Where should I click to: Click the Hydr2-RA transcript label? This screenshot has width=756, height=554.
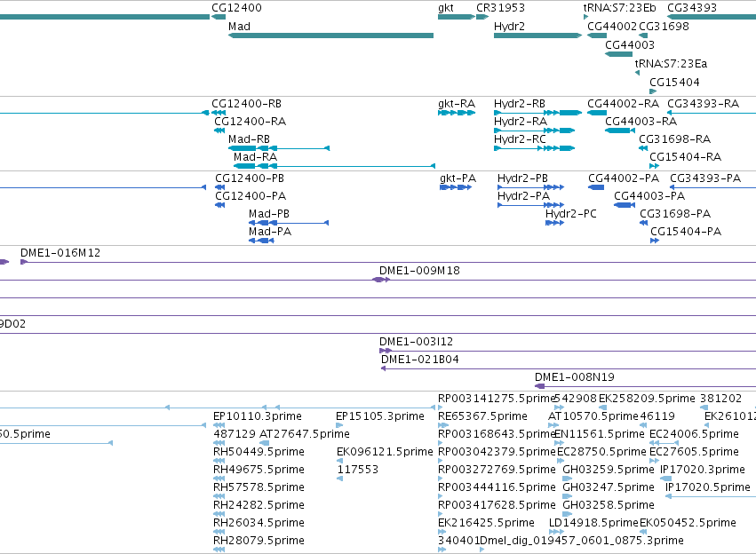point(521,122)
